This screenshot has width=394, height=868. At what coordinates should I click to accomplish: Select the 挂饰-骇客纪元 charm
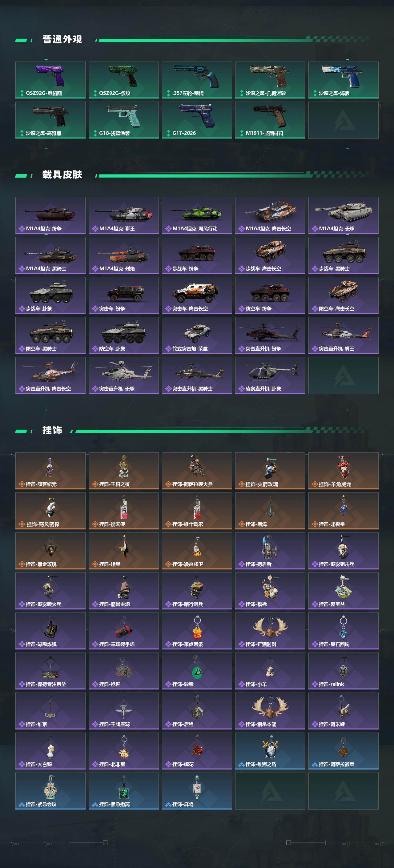50,471
